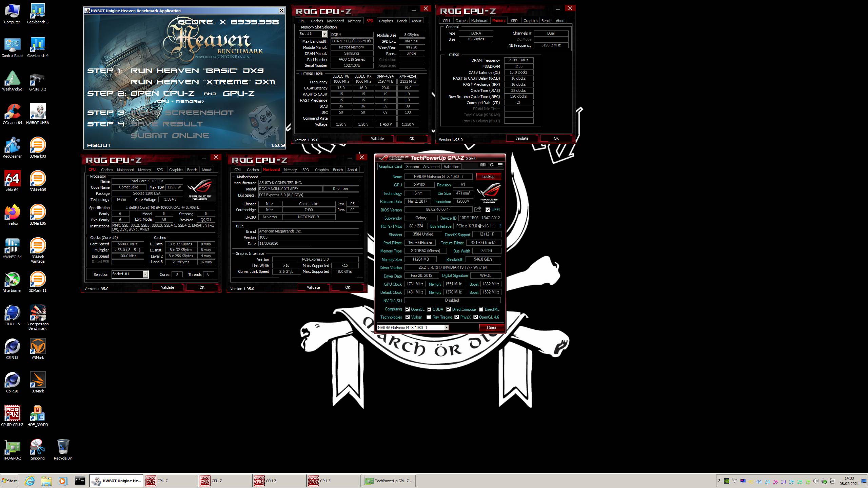This screenshot has height=488, width=868.
Task: Switch to the Sensors tab in GPU-Z
Action: click(x=412, y=166)
